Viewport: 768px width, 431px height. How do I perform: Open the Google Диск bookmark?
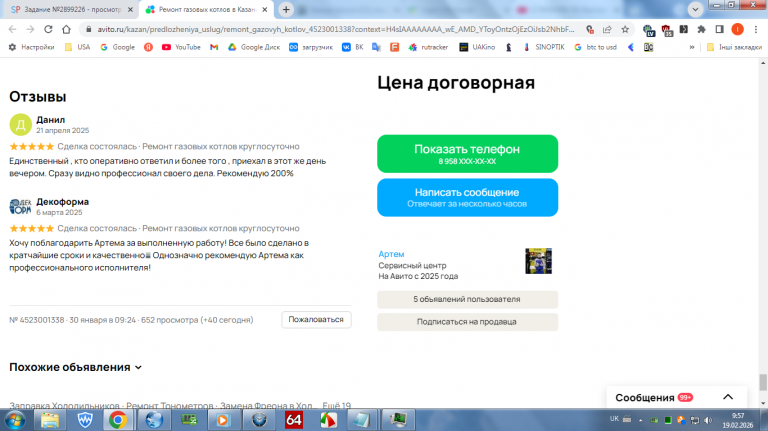(x=254, y=47)
